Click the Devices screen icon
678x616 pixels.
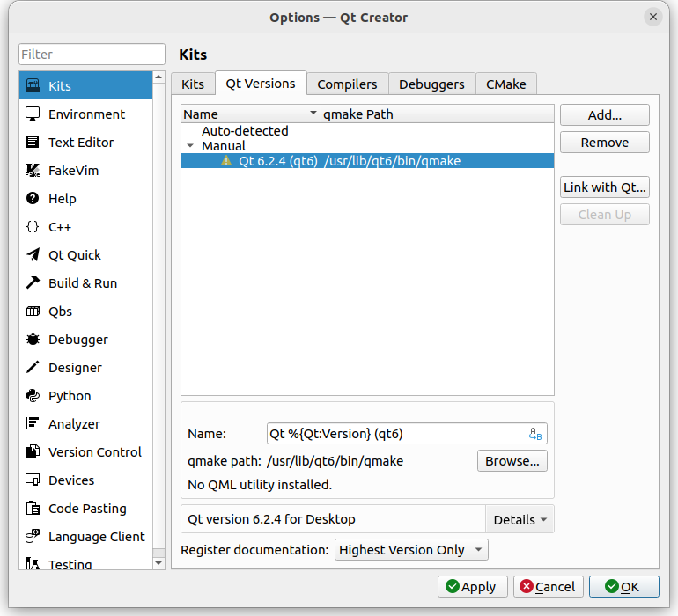click(x=33, y=480)
